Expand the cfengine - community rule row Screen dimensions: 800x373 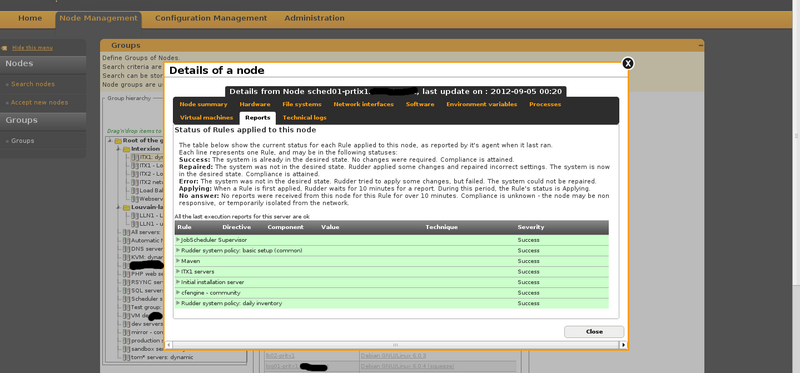coord(178,292)
